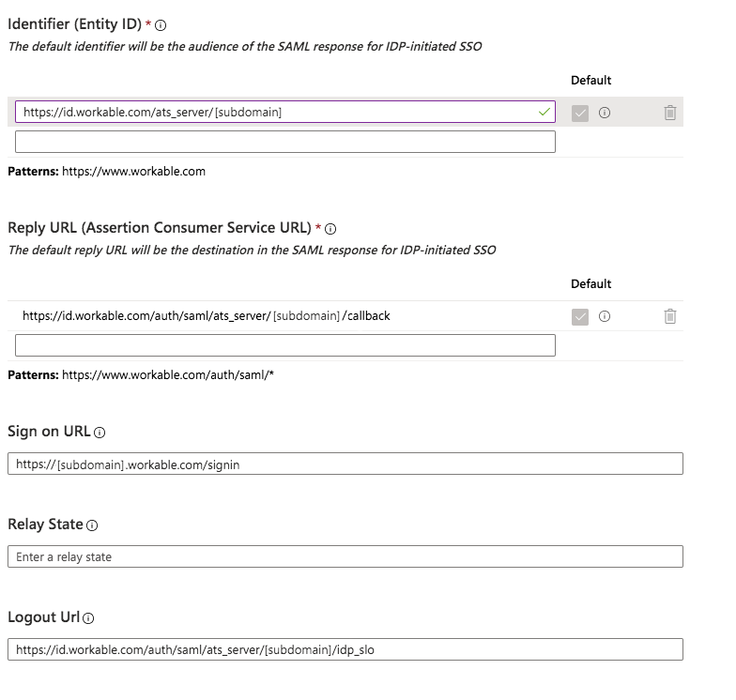Click info icon next to Reply URL default checkbox
The image size is (736, 700).
tap(605, 316)
